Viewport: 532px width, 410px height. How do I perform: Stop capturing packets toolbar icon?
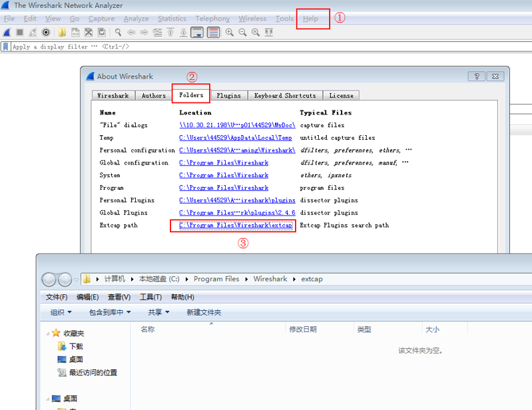(20, 33)
